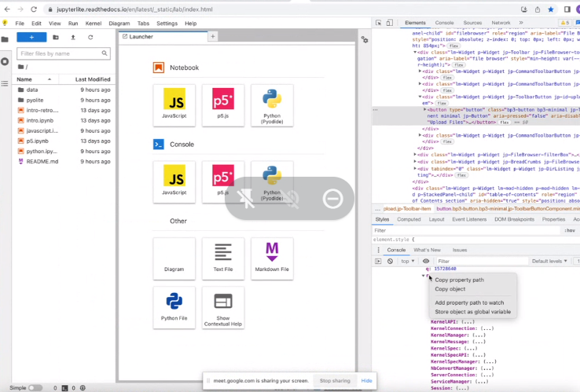Open Show Contextual Help
This screenshot has height=392, width=580.
click(223, 307)
